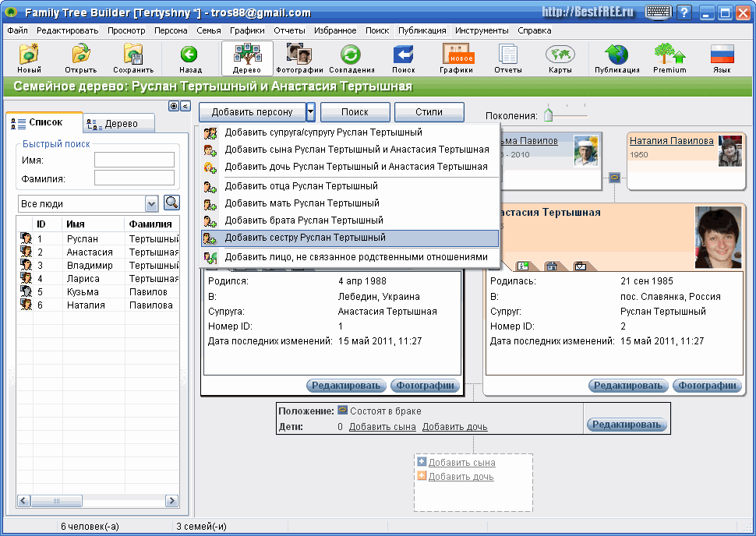This screenshot has width=756, height=536.
Task: Click the Новый (New) toolbar icon
Action: click(30, 58)
